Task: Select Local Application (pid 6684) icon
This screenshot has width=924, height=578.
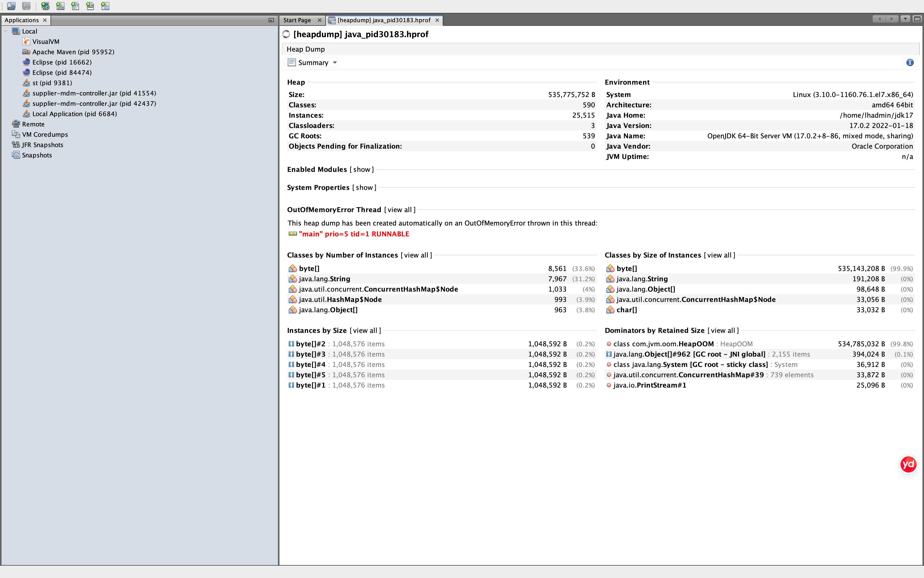Action: pyautogui.click(x=26, y=114)
